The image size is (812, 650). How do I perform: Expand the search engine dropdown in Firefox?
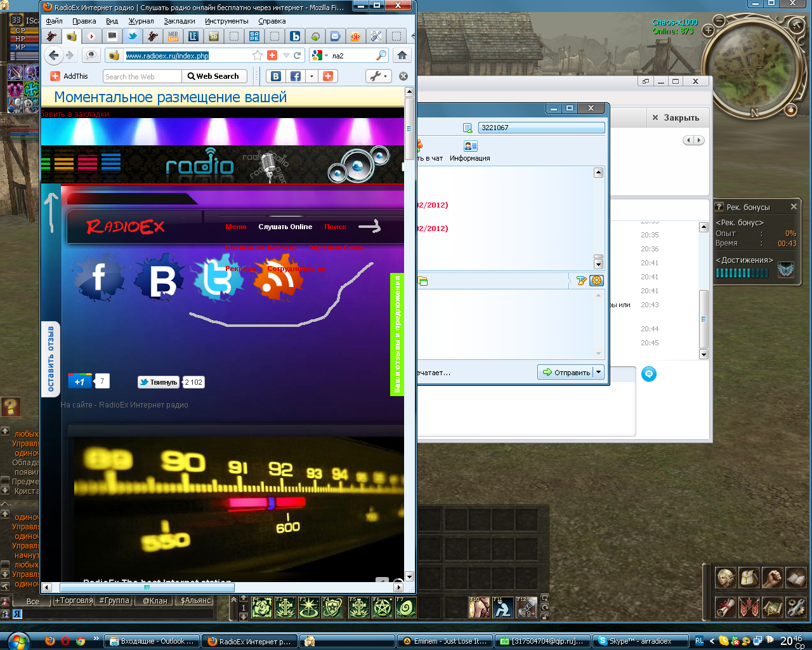point(327,56)
